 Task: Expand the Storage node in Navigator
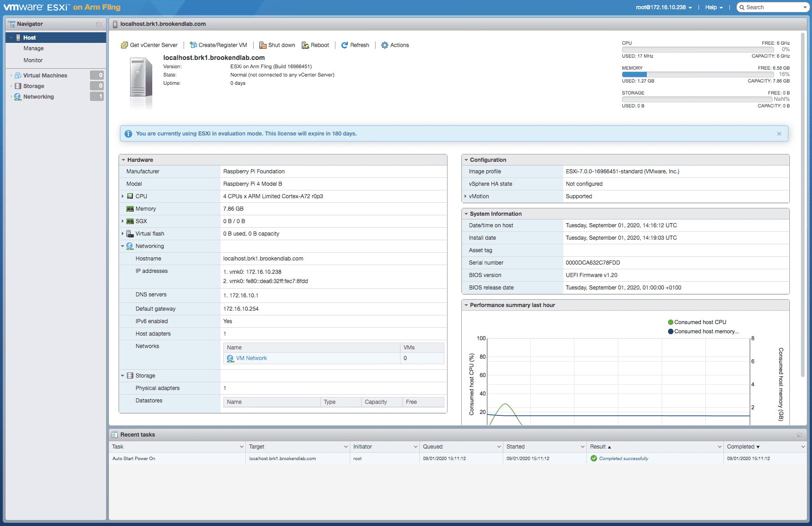11,86
